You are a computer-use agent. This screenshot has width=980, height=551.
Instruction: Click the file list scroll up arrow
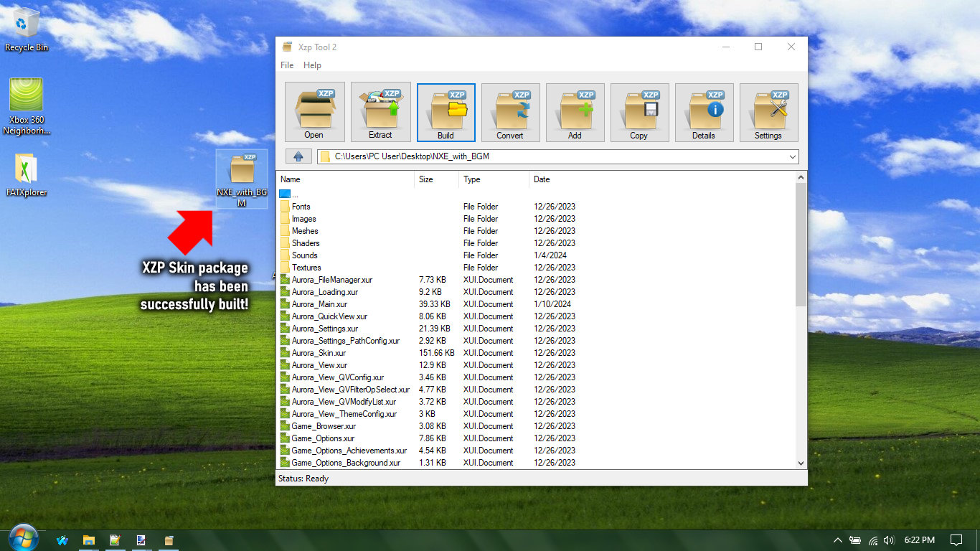tap(801, 176)
